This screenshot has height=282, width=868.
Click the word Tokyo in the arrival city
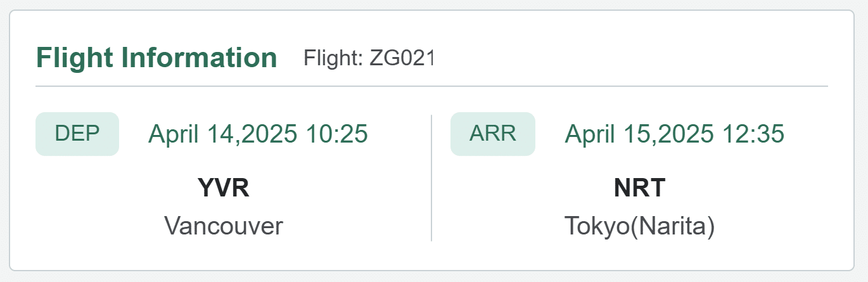pyautogui.click(x=595, y=226)
